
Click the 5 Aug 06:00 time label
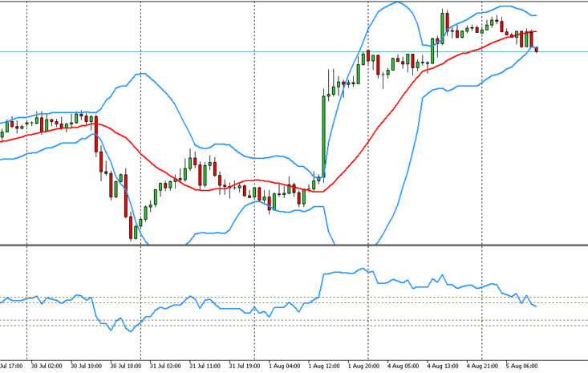(521, 366)
